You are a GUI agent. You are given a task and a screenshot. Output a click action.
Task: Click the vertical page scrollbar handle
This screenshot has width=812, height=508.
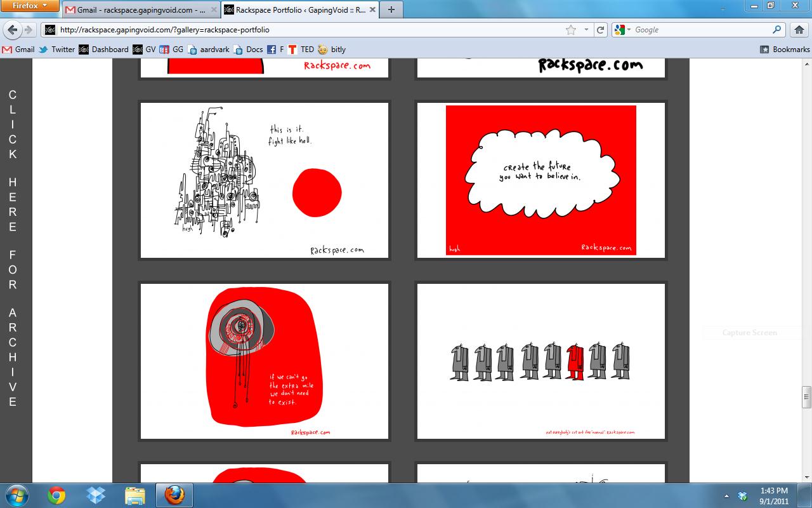click(807, 397)
